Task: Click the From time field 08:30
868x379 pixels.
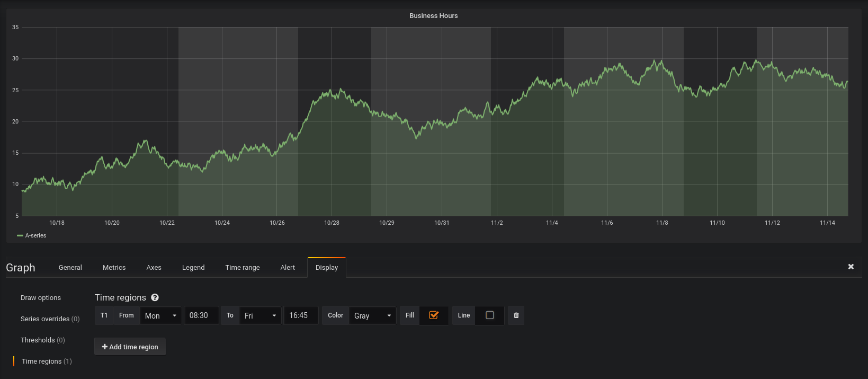Action: (x=201, y=315)
